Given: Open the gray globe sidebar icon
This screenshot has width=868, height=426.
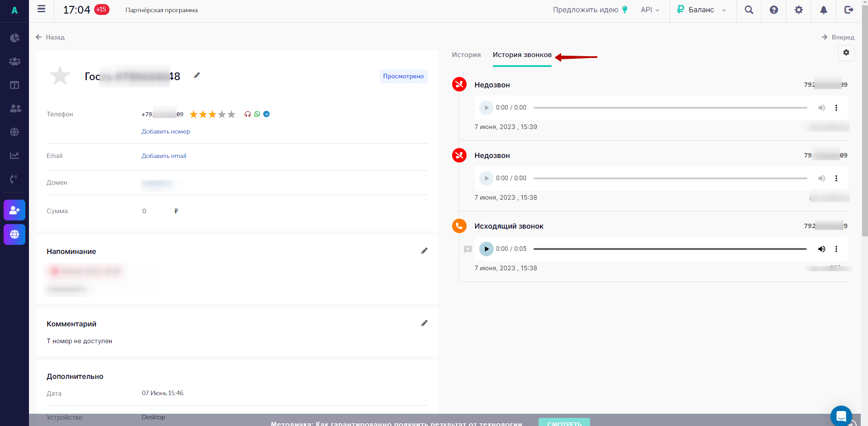Looking at the screenshot, I should click(x=14, y=132).
